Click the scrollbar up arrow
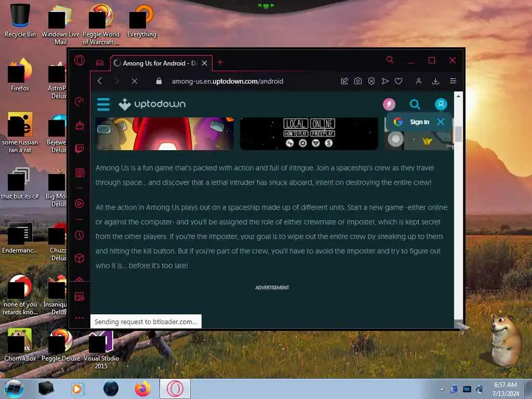 [458, 96]
